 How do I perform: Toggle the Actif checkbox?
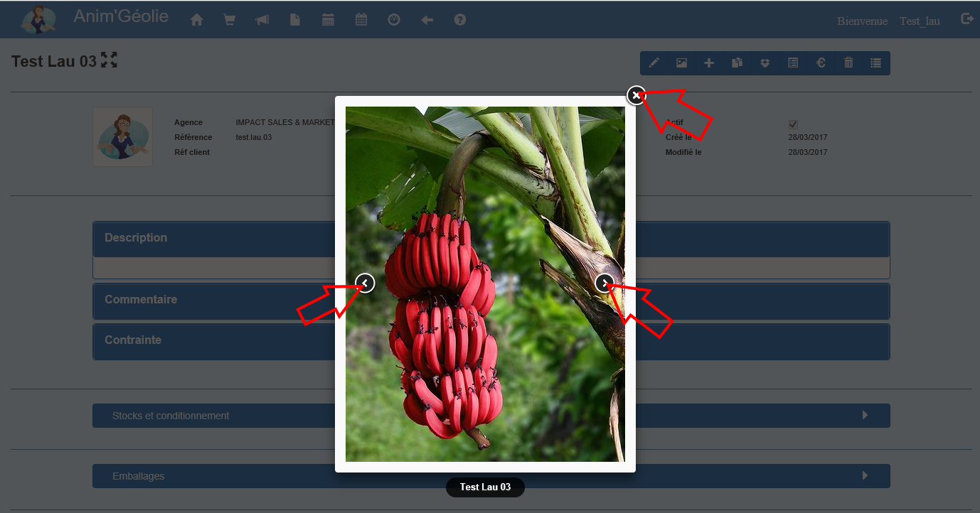point(793,124)
